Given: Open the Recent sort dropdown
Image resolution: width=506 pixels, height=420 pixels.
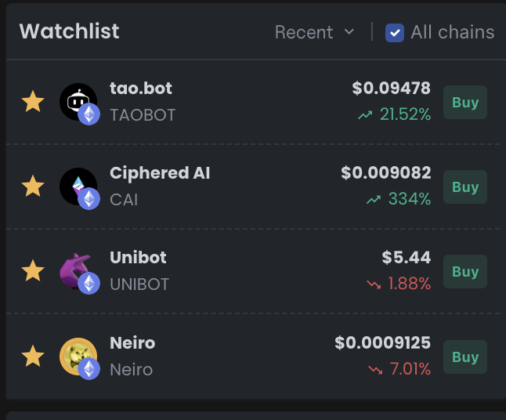Looking at the screenshot, I should [x=314, y=32].
